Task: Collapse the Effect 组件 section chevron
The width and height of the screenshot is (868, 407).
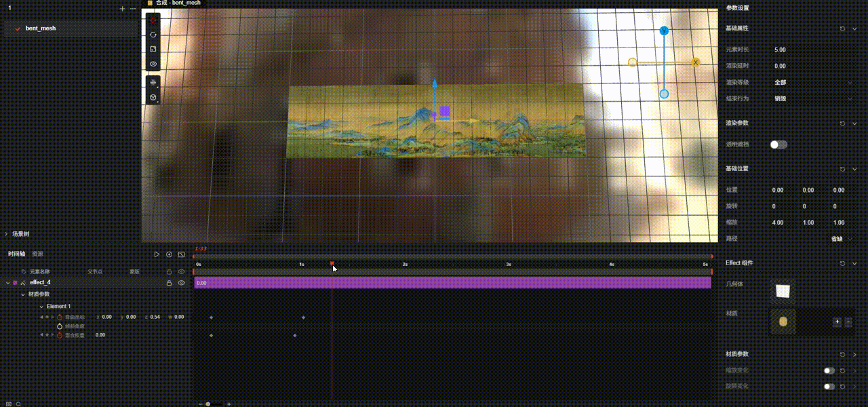Action: tap(854, 263)
